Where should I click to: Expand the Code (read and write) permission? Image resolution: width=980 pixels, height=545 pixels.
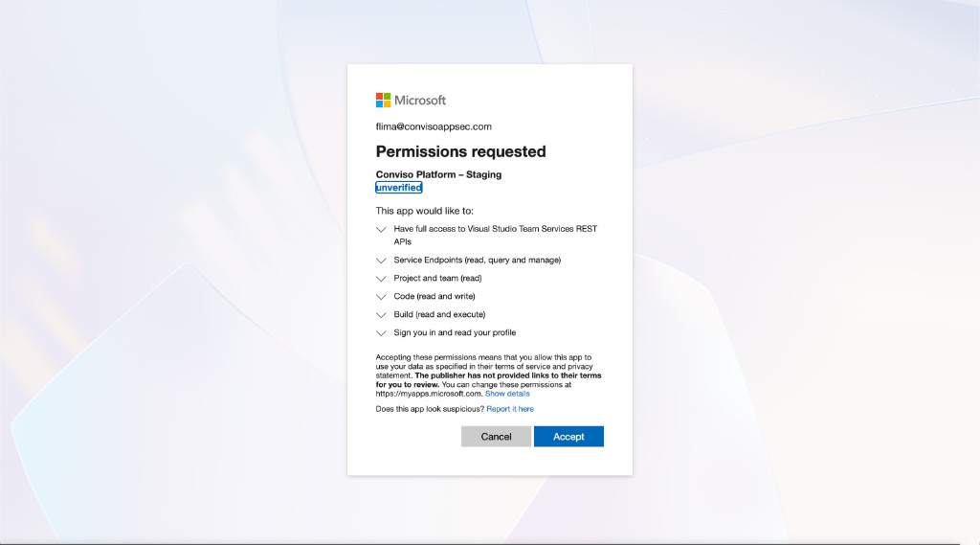tap(381, 297)
